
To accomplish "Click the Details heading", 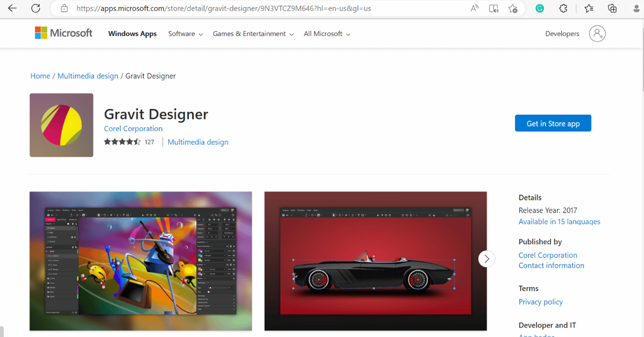I will coord(530,198).
